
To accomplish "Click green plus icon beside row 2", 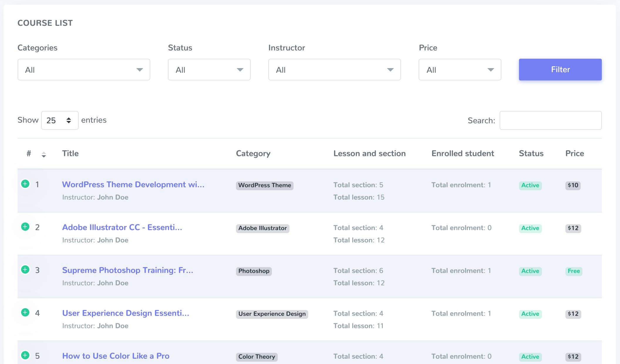I will [25, 227].
